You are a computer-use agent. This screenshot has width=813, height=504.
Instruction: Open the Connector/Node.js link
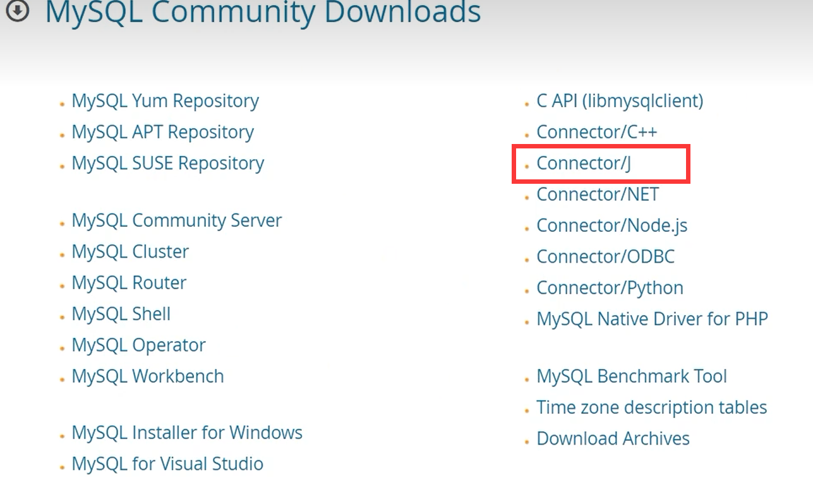point(612,225)
